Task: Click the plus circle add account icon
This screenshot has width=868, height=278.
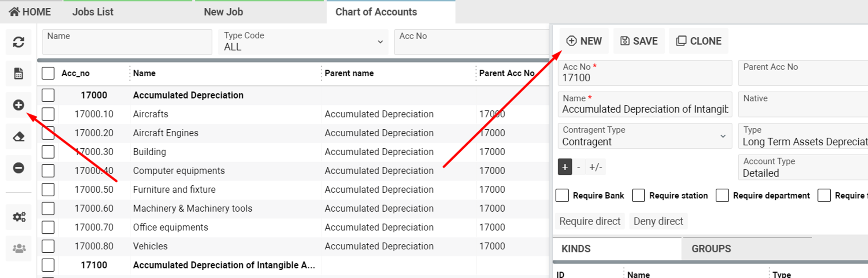Action: (x=19, y=105)
